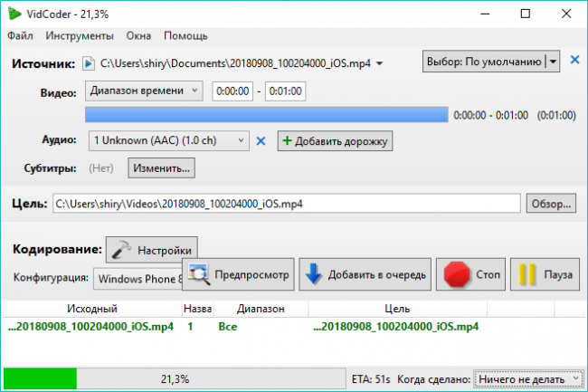Click start time field 0:00:00
588x392 pixels.
pos(232,91)
